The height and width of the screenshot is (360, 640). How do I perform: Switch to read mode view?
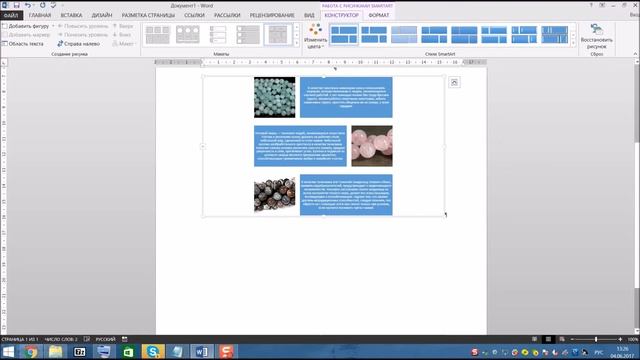535,339
